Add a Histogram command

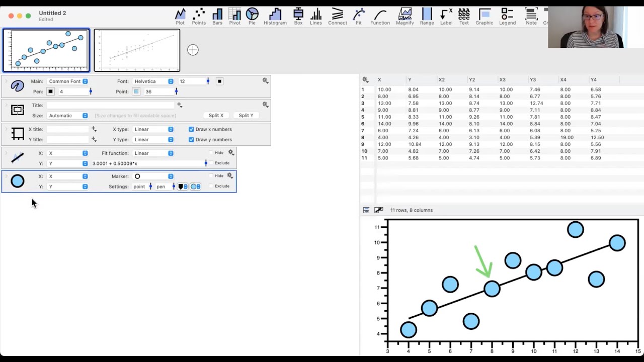275,16
